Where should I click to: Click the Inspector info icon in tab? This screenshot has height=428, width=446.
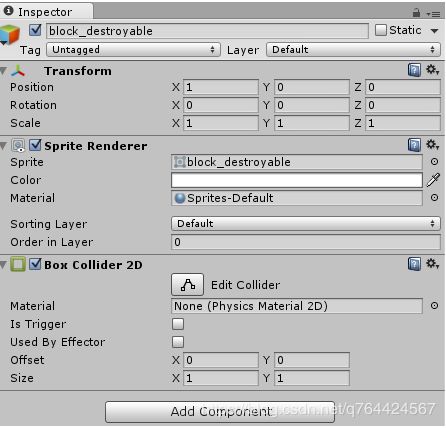(9, 11)
